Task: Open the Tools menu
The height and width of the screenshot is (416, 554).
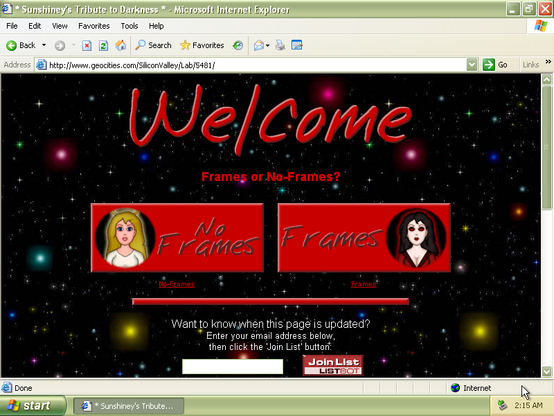Action: point(129,26)
